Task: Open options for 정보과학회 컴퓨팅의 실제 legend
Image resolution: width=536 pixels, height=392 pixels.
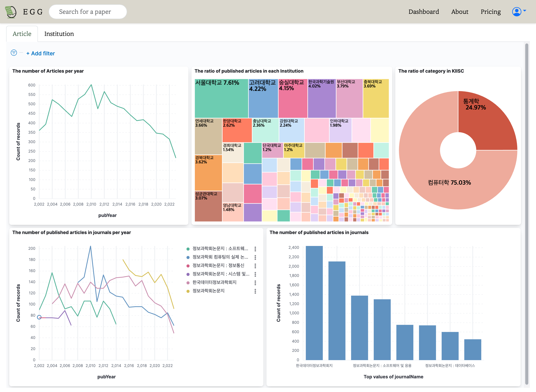Action: coord(255,257)
